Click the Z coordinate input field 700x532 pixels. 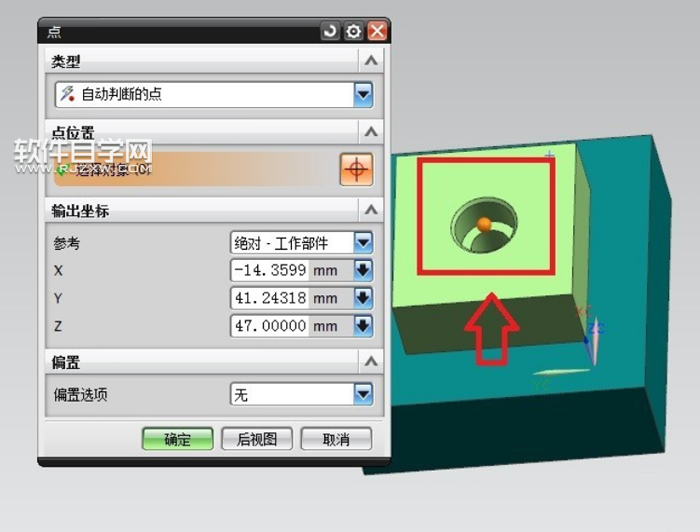pyautogui.click(x=270, y=326)
